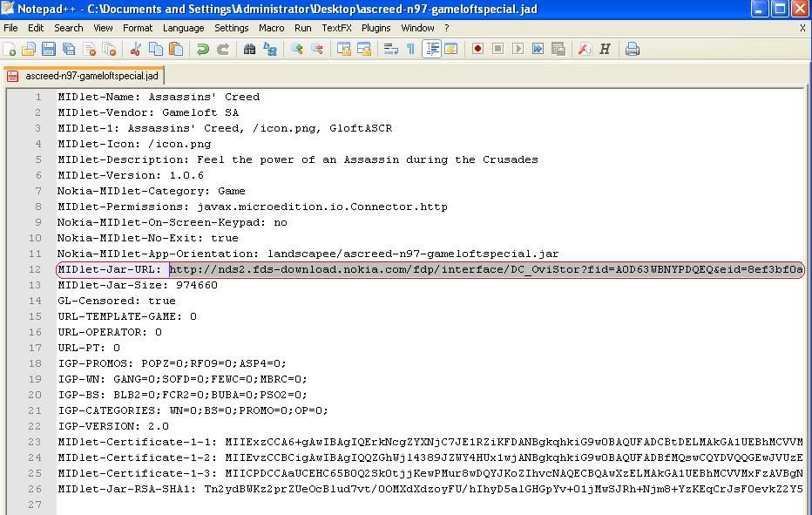Viewport: 812px width, 515px height.
Task: Click the MIDlet-Name: Assassins' Creed line
Action: click(159, 97)
